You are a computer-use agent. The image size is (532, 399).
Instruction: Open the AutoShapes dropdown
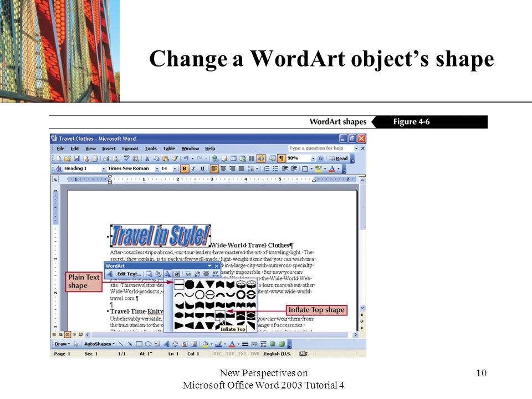click(x=99, y=344)
